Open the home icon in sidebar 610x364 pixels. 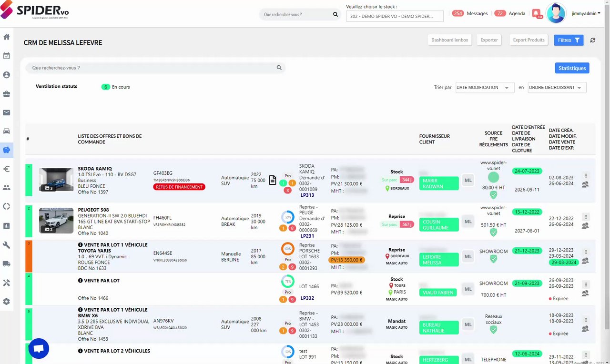pos(7,37)
